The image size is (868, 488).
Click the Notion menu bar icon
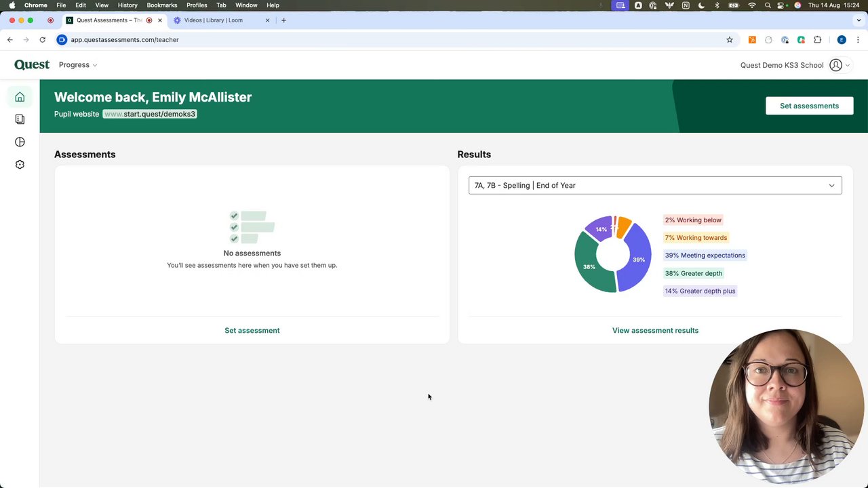coord(686,5)
